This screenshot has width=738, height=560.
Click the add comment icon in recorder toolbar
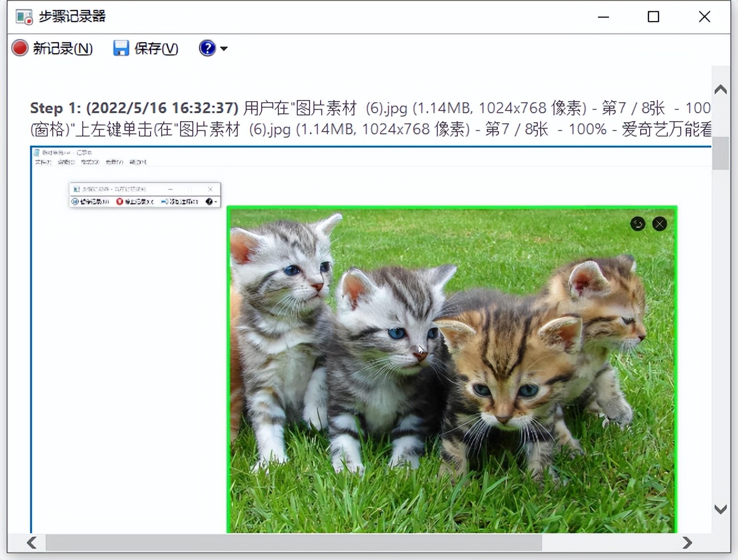pyautogui.click(x=164, y=202)
